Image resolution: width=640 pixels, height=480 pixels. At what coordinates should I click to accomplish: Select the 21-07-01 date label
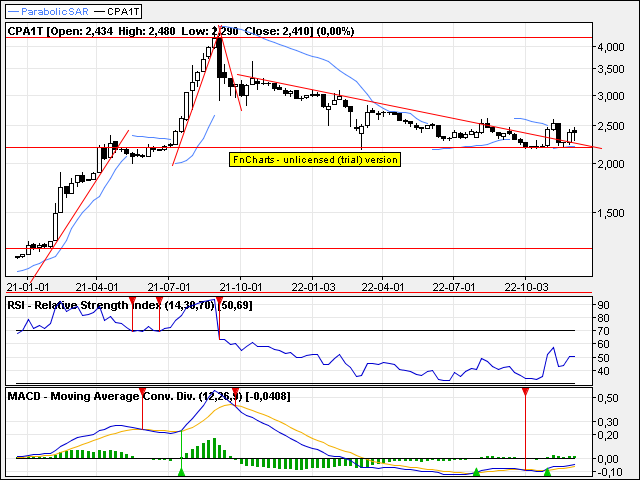(169, 287)
